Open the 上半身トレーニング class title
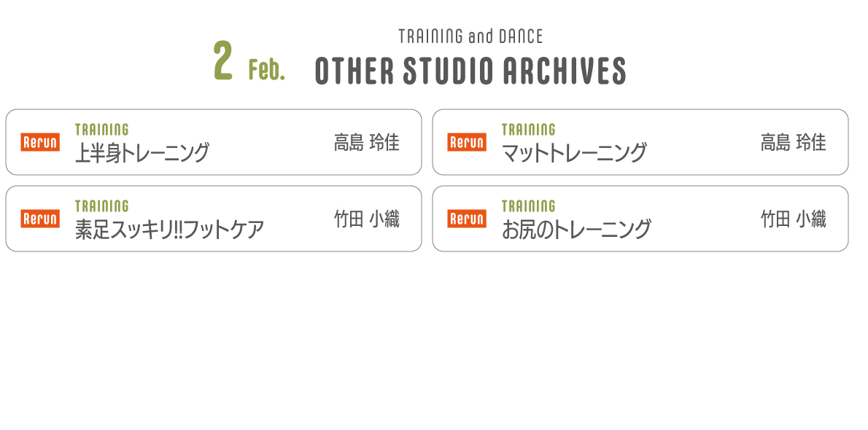 coord(142,153)
